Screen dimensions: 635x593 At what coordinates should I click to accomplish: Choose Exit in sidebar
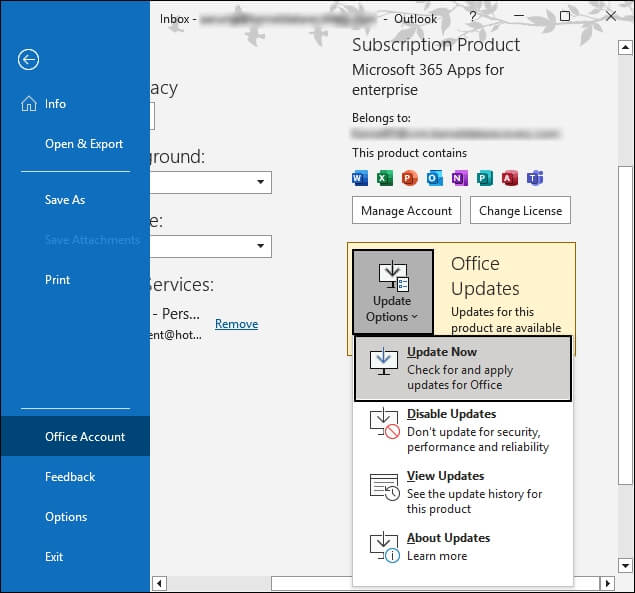[x=75, y=557]
